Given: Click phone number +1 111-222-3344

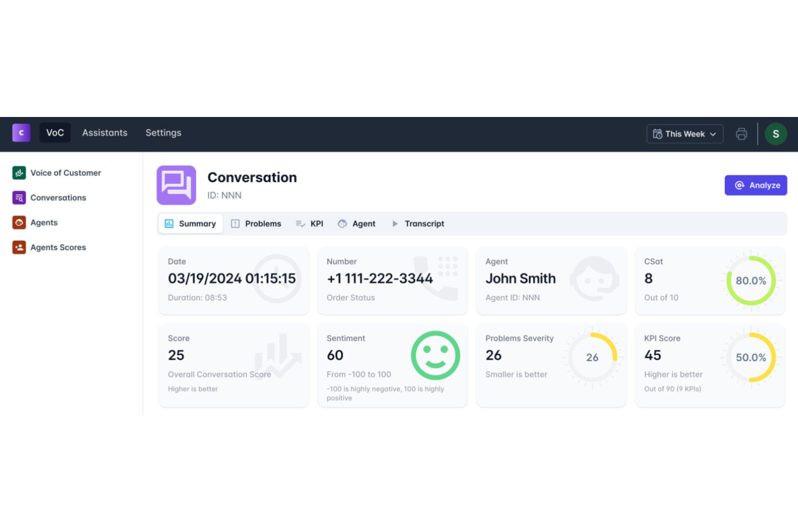Looking at the screenshot, I should click(x=380, y=278).
